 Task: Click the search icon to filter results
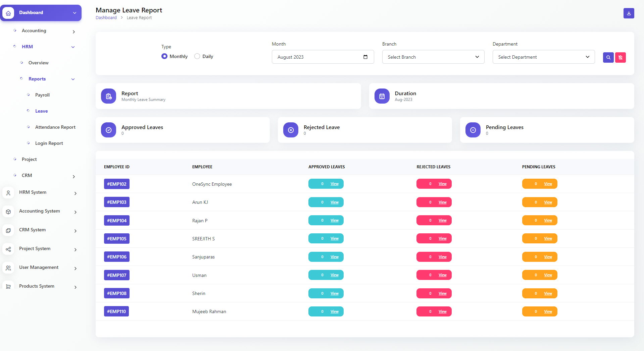[x=608, y=57]
